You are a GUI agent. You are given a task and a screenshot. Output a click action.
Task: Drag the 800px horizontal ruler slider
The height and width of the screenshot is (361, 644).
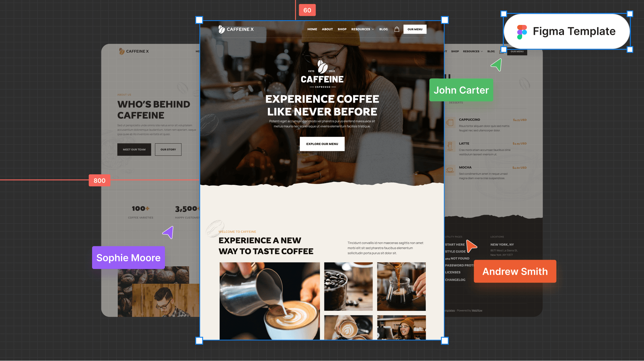point(99,180)
